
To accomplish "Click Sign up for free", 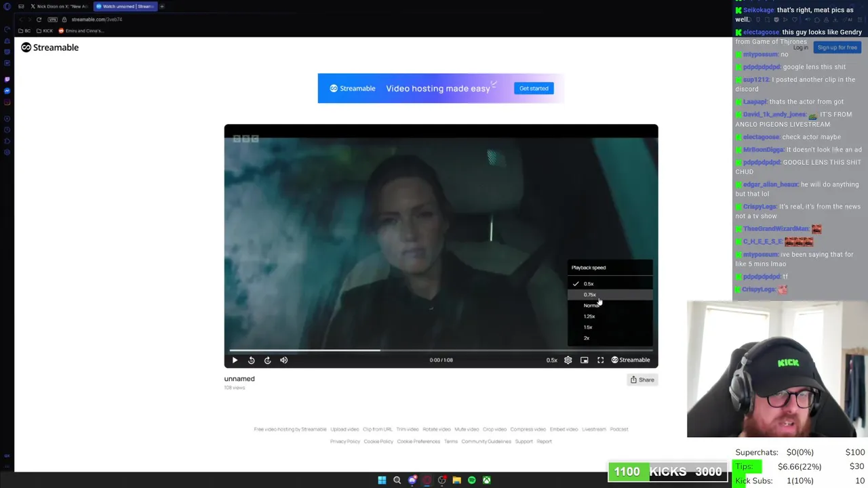I will tap(837, 47).
